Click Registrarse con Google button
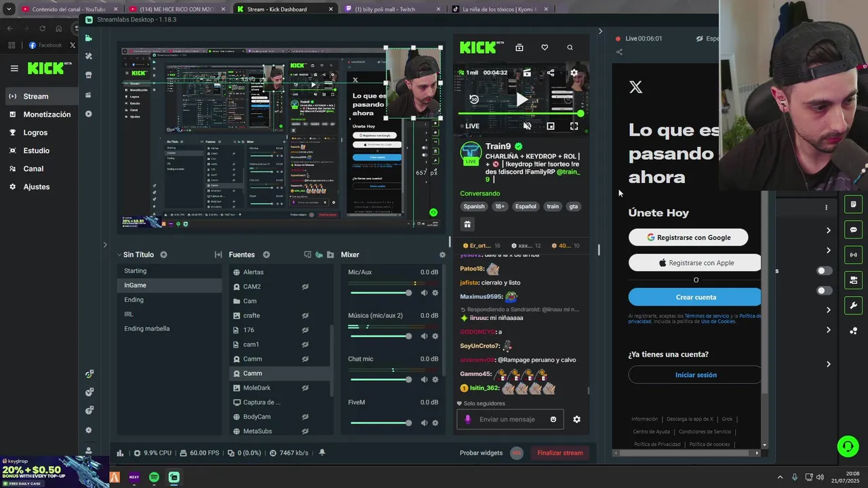 point(688,237)
